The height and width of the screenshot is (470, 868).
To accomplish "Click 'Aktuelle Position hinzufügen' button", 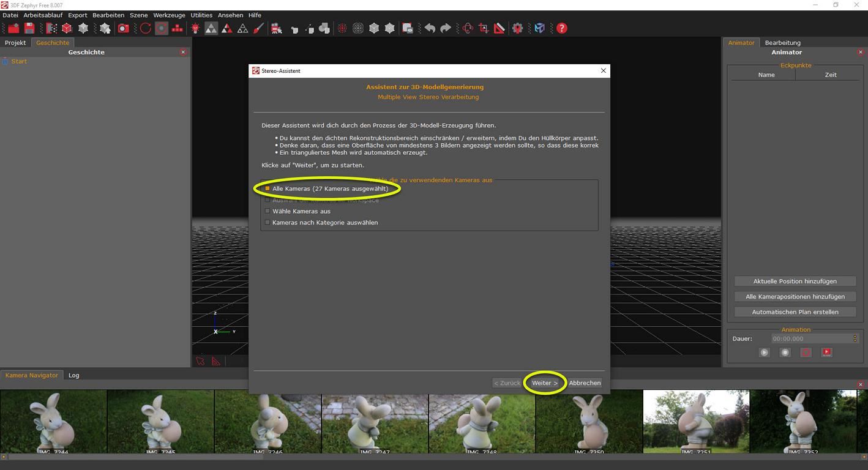I will pyautogui.click(x=795, y=282).
